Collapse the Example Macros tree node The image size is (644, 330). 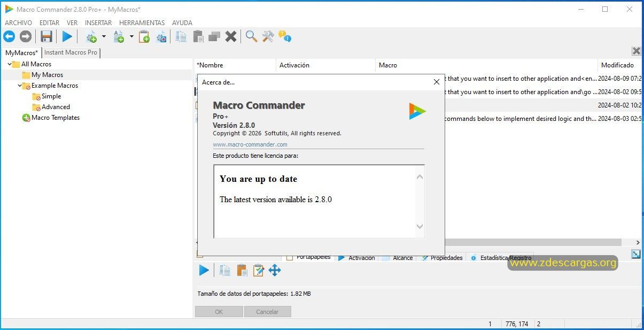20,86
